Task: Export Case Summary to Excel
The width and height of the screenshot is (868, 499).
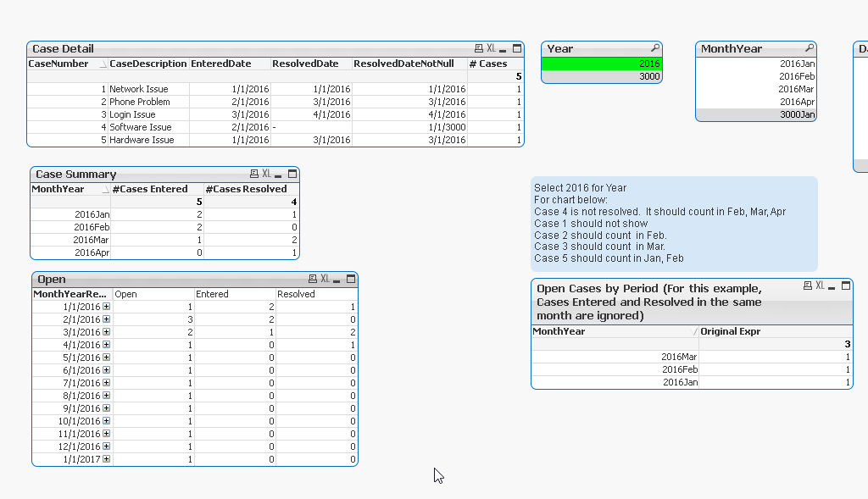Action: click(266, 174)
